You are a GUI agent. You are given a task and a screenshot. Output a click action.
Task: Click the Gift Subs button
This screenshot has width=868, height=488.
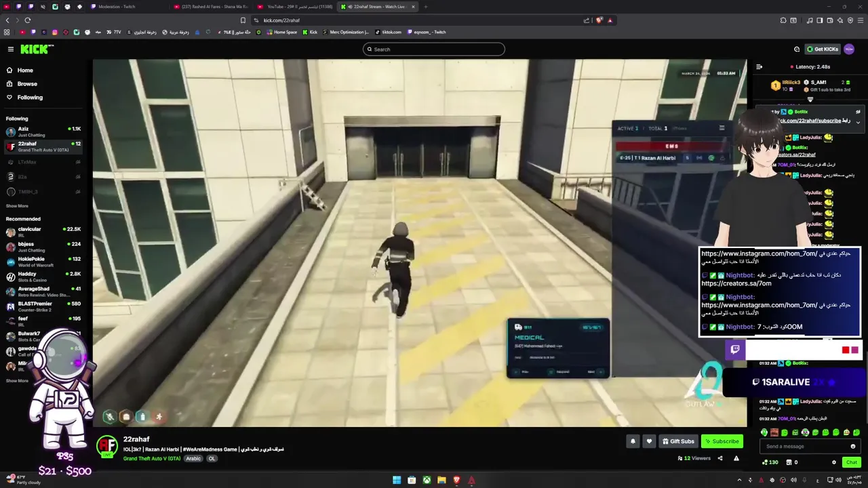coord(677,441)
